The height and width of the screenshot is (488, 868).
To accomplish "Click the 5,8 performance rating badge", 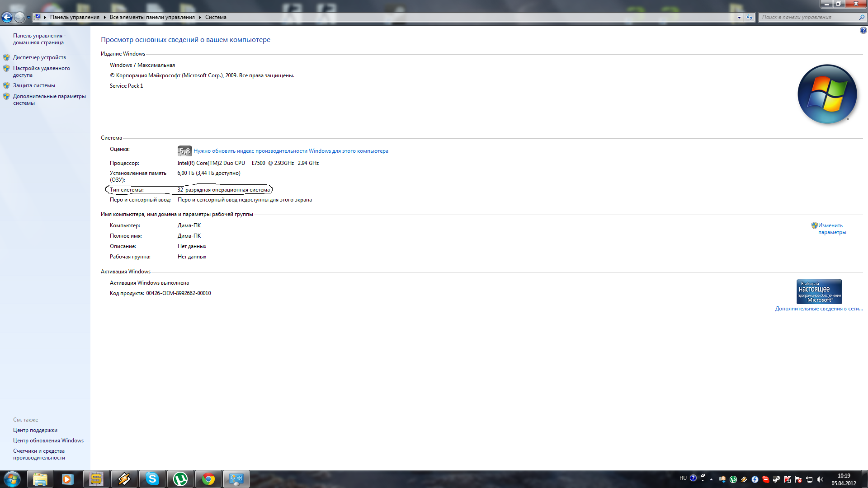I will click(184, 151).
